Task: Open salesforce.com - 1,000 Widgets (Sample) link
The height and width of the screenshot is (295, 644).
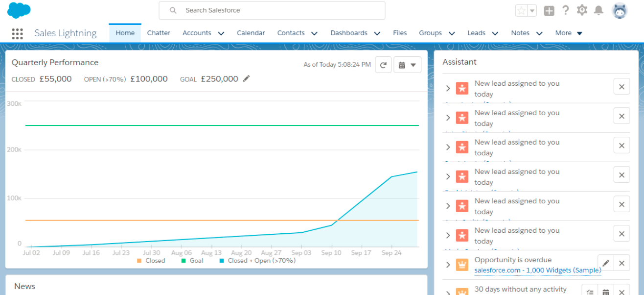Action: coord(537,270)
